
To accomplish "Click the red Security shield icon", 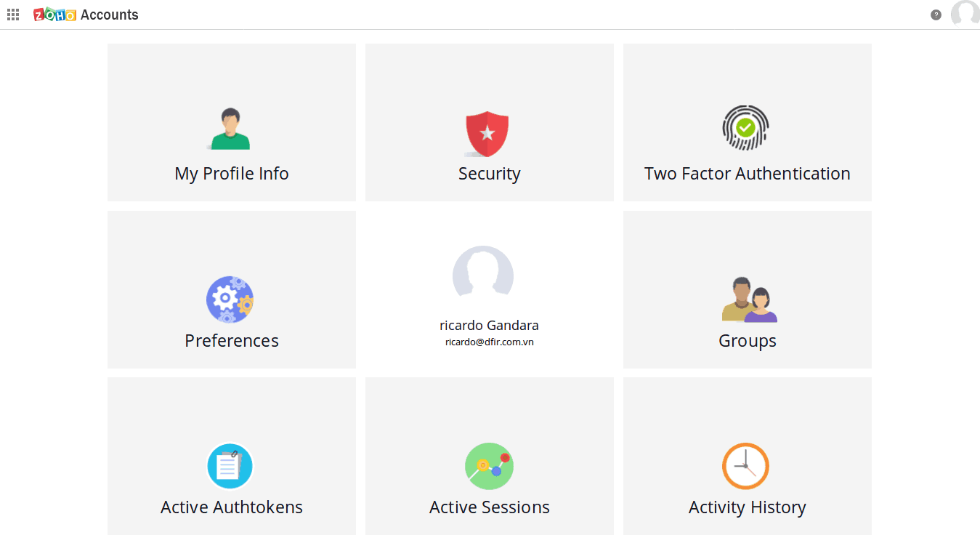I will pyautogui.click(x=487, y=134).
